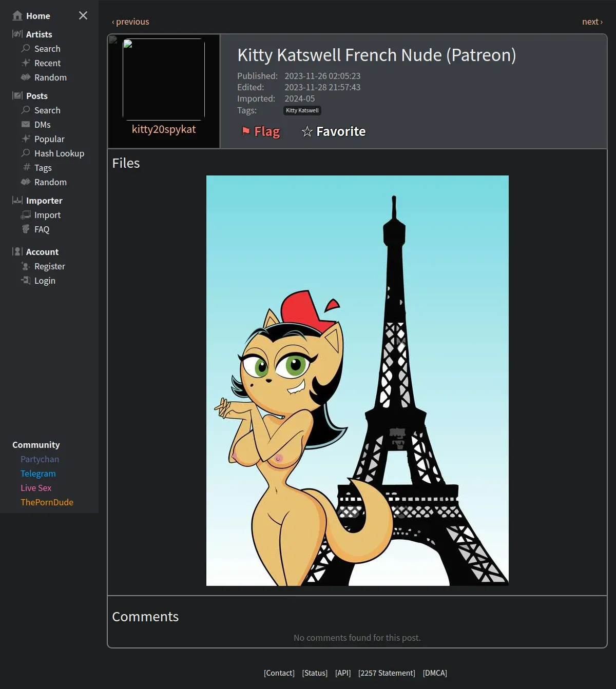Viewport: 616px width, 689px height.
Task: Open the Status footer link
Action: (315, 673)
